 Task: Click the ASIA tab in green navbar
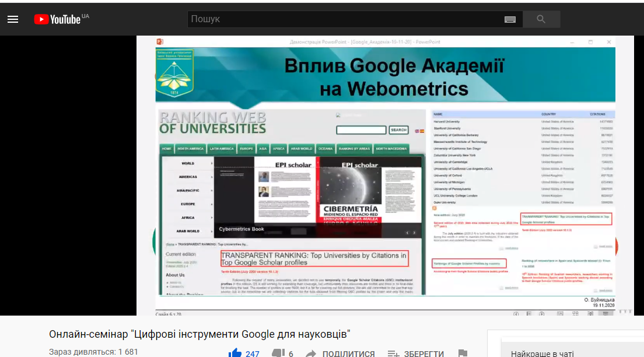(x=263, y=149)
